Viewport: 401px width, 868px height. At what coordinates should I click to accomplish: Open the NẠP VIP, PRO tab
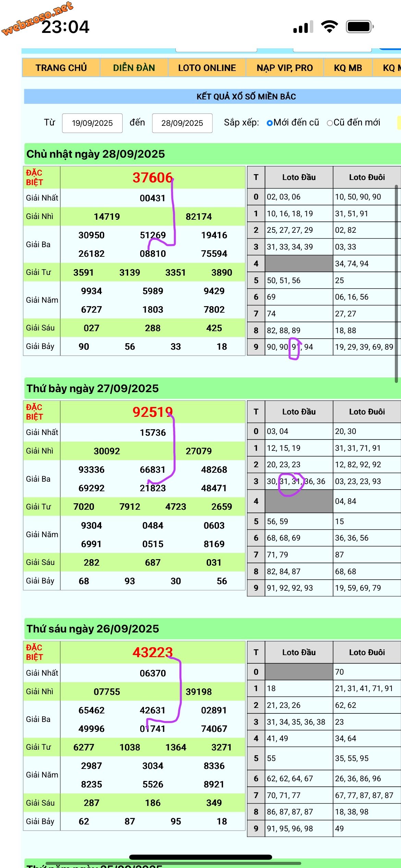(x=284, y=68)
